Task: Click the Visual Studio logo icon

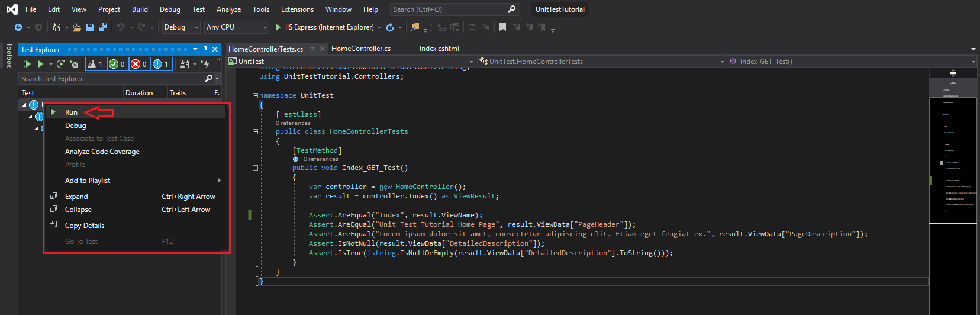Action: tap(12, 9)
